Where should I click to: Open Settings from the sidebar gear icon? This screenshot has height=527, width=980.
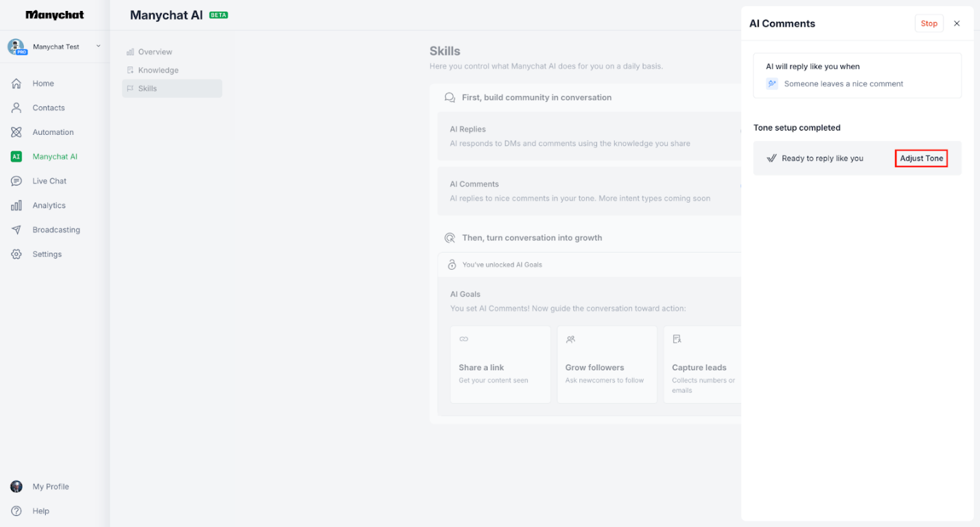pos(16,254)
